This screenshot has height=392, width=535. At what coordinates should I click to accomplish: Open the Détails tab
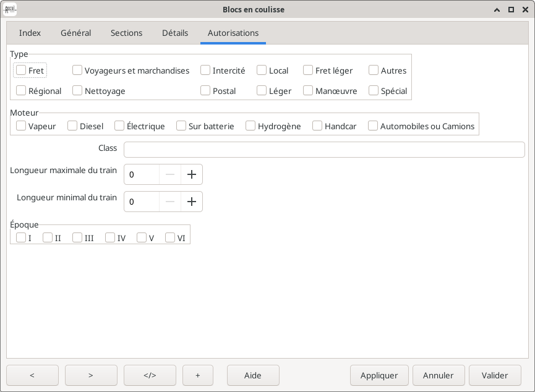click(175, 33)
